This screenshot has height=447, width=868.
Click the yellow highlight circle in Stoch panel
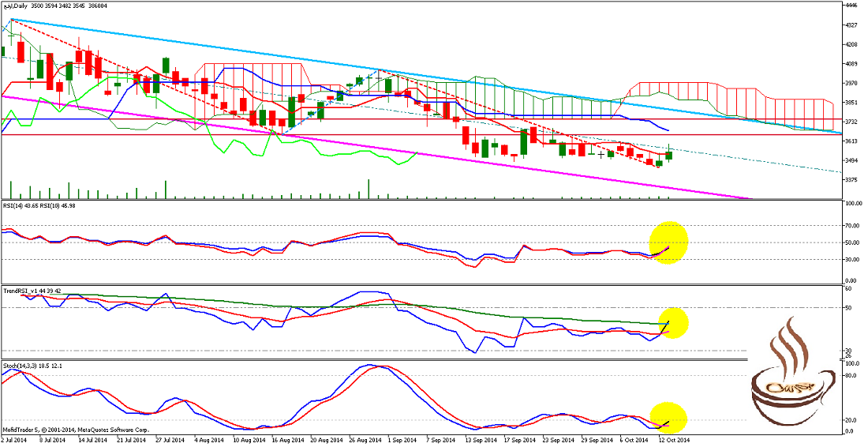click(x=668, y=419)
